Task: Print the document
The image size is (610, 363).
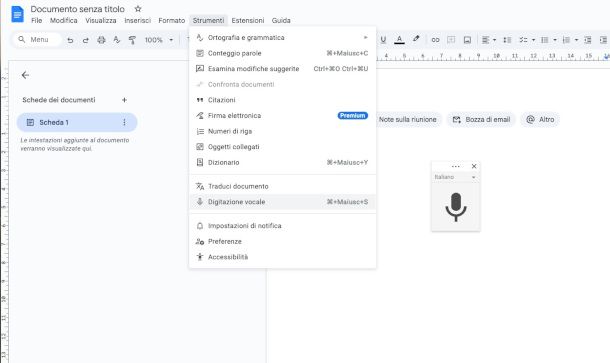Action: (x=101, y=40)
